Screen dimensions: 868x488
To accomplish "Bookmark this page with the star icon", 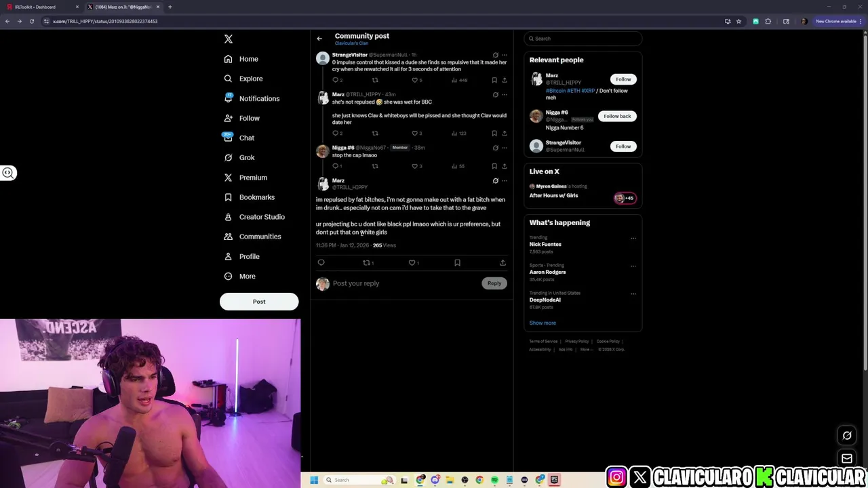I will (x=738, y=21).
